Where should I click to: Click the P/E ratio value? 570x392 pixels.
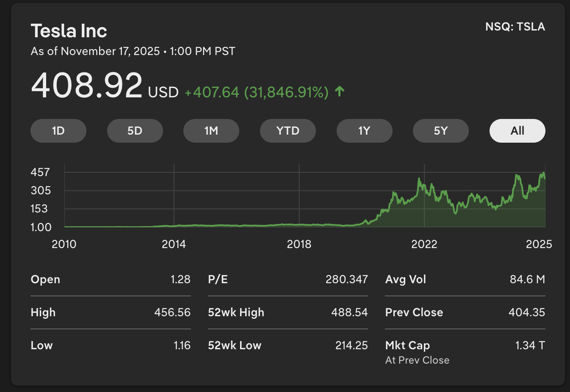346,279
